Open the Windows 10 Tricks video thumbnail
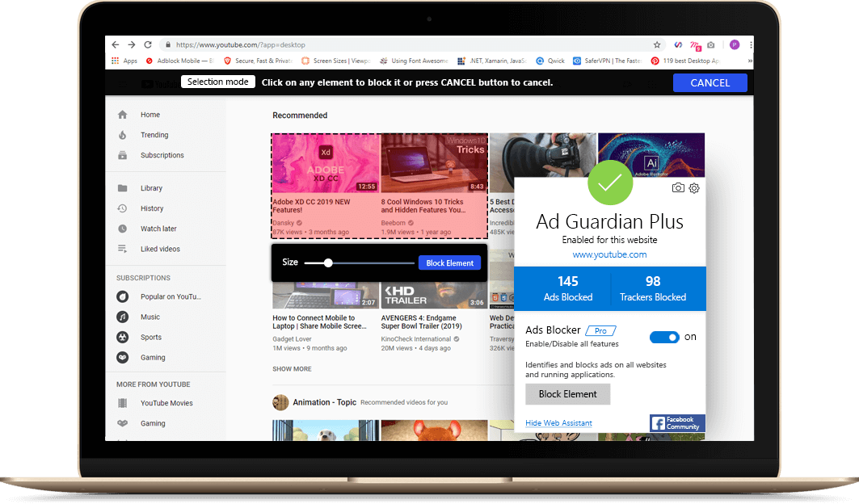The height and width of the screenshot is (504, 859). tap(434, 162)
